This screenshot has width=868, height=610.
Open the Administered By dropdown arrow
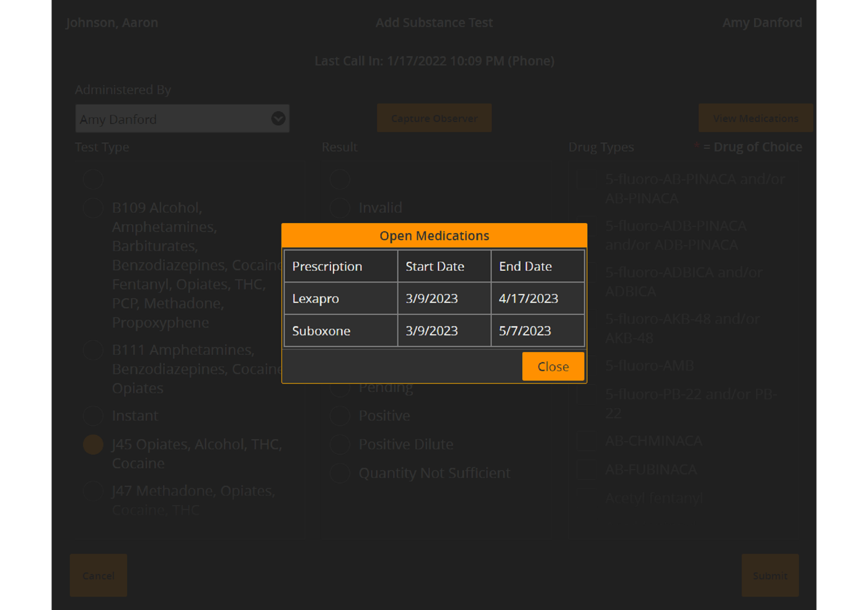pos(278,118)
